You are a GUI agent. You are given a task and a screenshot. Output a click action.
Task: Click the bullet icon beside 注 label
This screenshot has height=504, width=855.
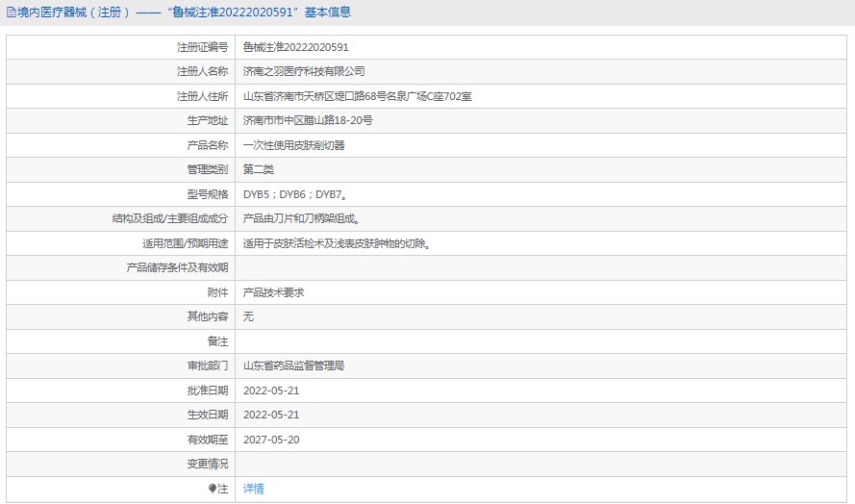(x=213, y=489)
